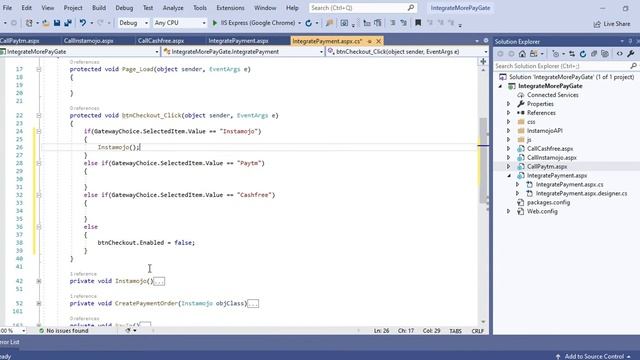Image resolution: width=640 pixels, height=360 pixels.
Task: Select packages.config in Solution Explorer
Action: coord(548,202)
